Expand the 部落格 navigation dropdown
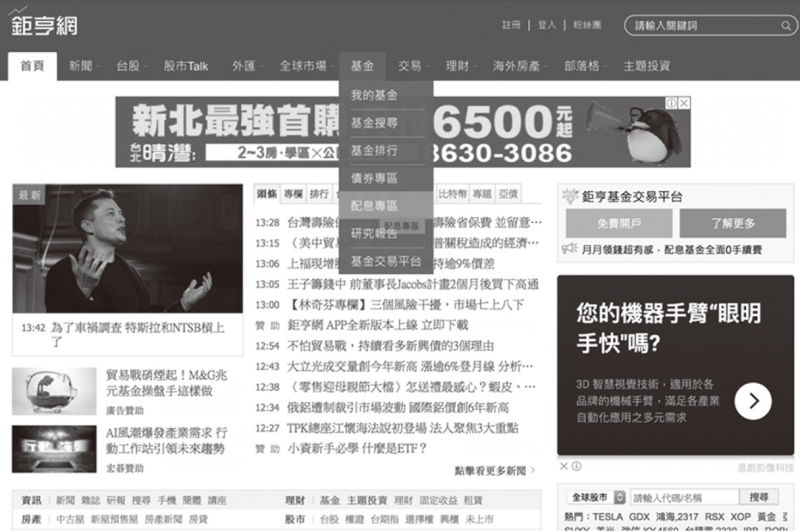Image resolution: width=800 pixels, height=532 pixels. pos(583,66)
